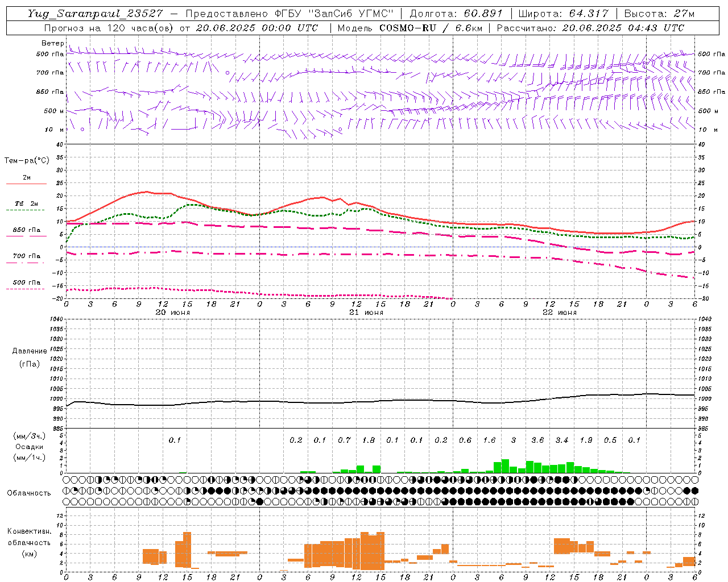Click the Давление pressure chart label
Viewport: 728px width, 582px height.
pyautogui.click(x=30, y=351)
